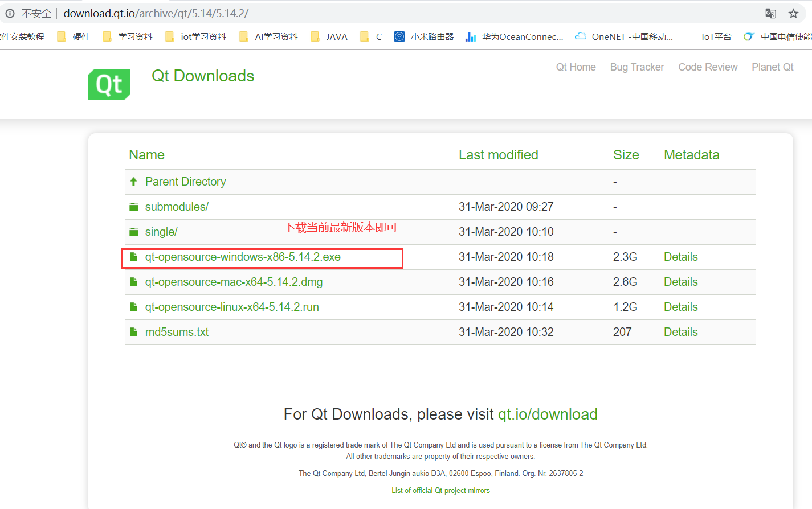This screenshot has width=812, height=509.
Task: Open the 小米路由器 bookmark icon
Action: [x=399, y=36]
